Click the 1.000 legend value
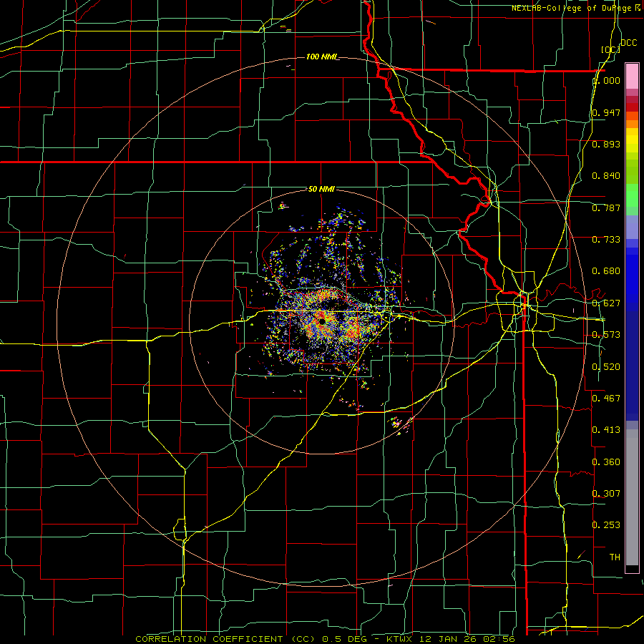This screenshot has width=644, height=644. (x=606, y=80)
